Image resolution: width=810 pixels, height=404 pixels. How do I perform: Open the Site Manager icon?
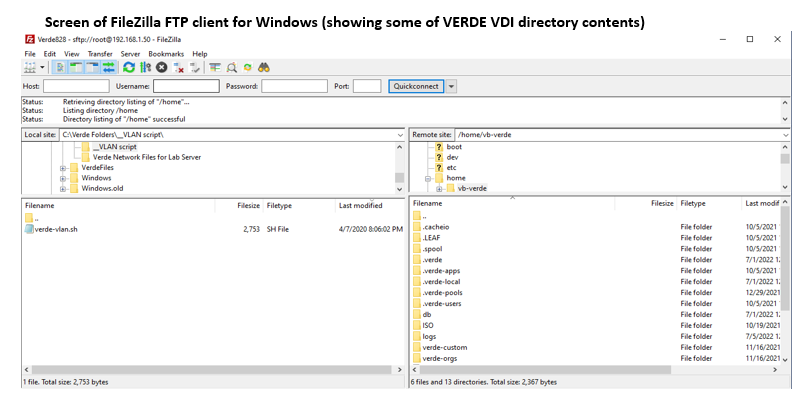(30, 67)
